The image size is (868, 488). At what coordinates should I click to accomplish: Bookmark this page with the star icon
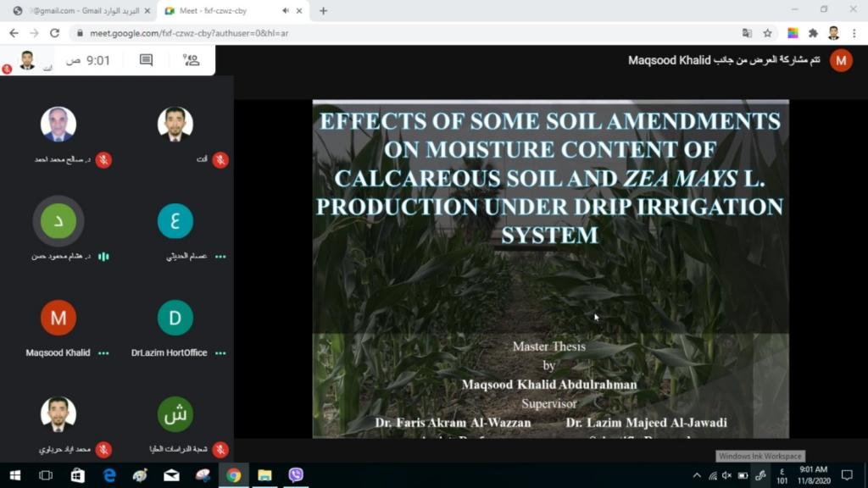point(767,33)
